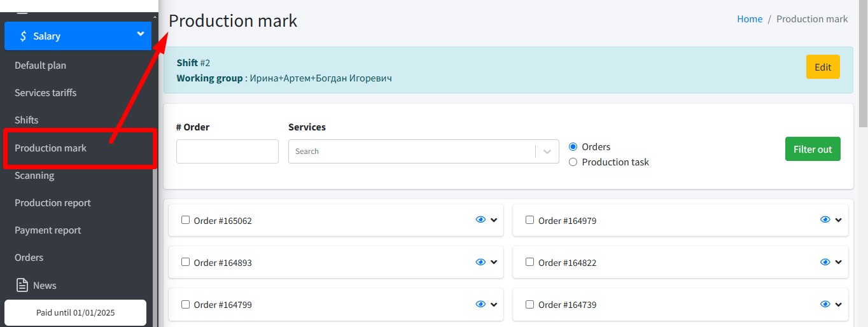Go to Services tariffs menu item

(x=45, y=93)
